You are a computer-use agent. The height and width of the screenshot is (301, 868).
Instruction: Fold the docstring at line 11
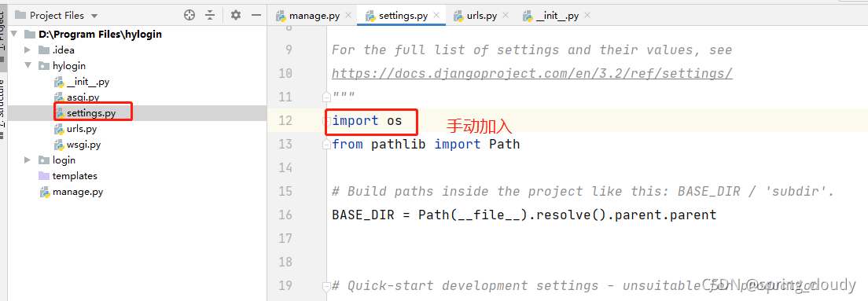[326, 97]
